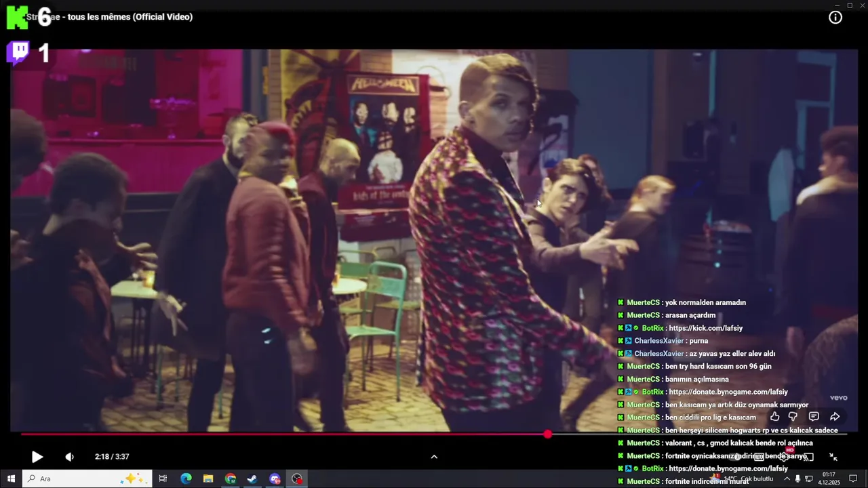Play the paused video
This screenshot has height=488, width=868.
[37, 457]
